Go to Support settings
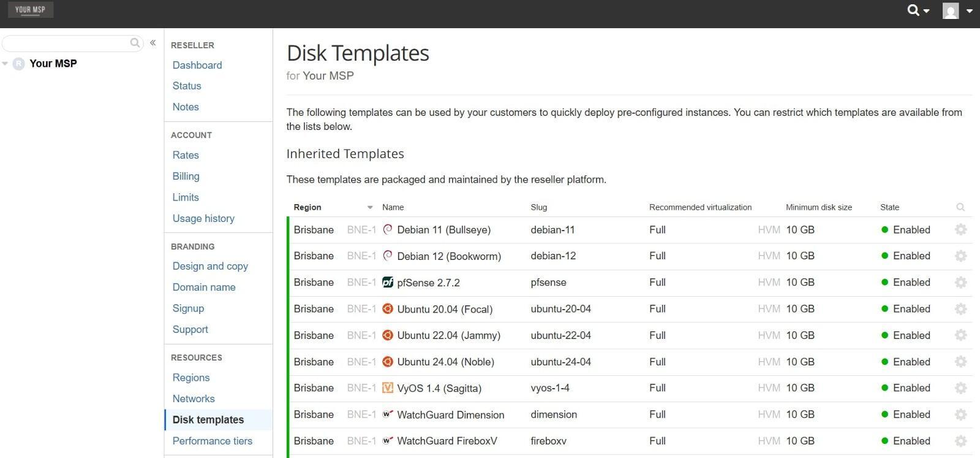The image size is (980, 458). pos(190,329)
